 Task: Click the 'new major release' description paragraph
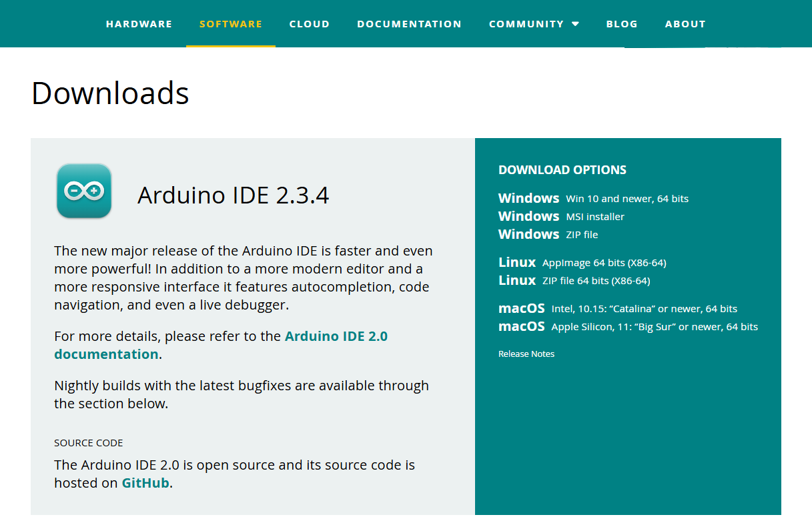click(244, 278)
